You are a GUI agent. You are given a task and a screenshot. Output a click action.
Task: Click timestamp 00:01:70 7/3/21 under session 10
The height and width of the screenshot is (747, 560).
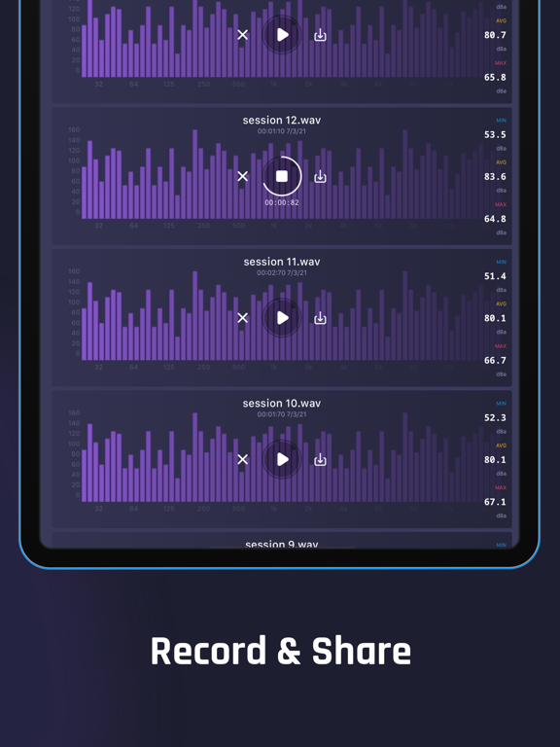[282, 414]
